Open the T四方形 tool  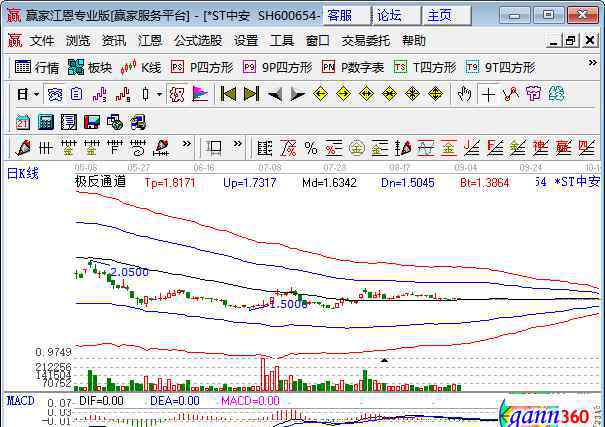[425, 68]
